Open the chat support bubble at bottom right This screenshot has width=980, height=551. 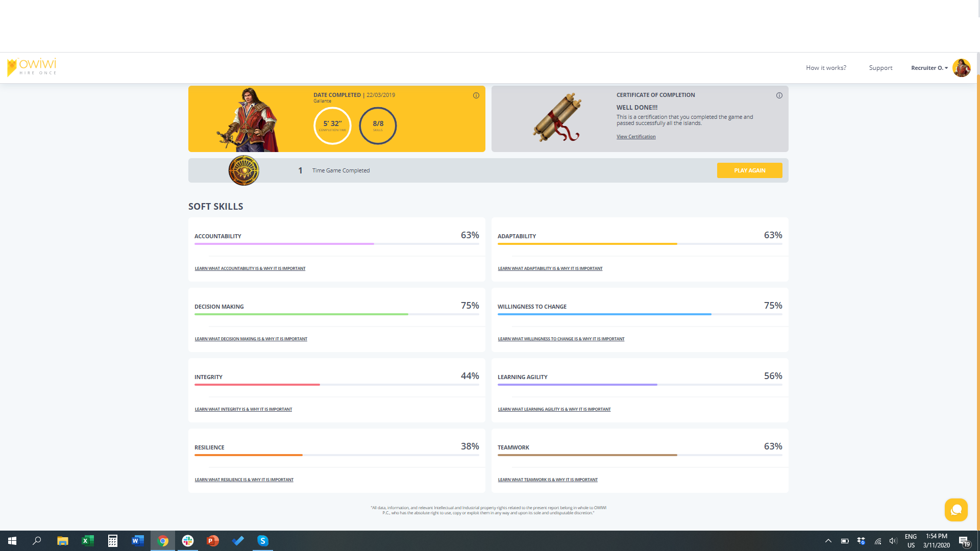pos(957,510)
